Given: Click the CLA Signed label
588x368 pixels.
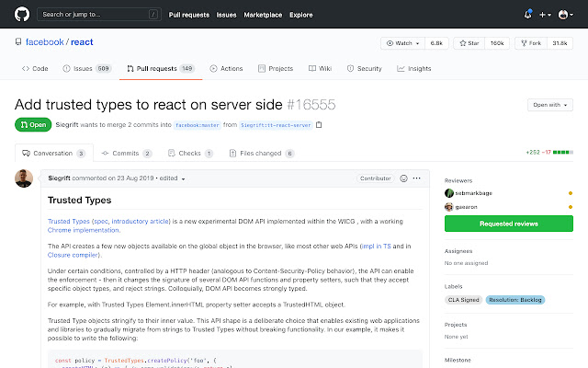Looking at the screenshot, I should (x=463, y=300).
